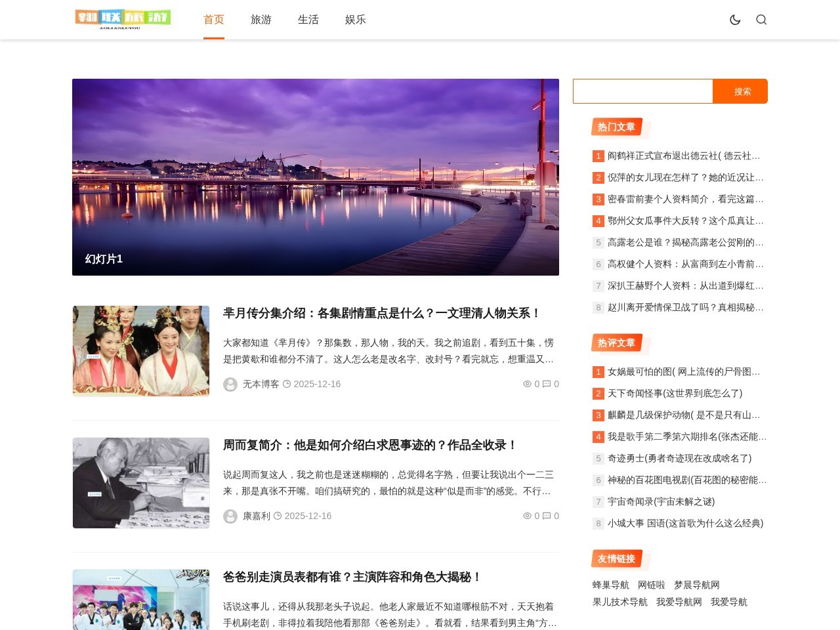
Task: Click the number 4 badge in 热评文章 list
Action: point(598,436)
